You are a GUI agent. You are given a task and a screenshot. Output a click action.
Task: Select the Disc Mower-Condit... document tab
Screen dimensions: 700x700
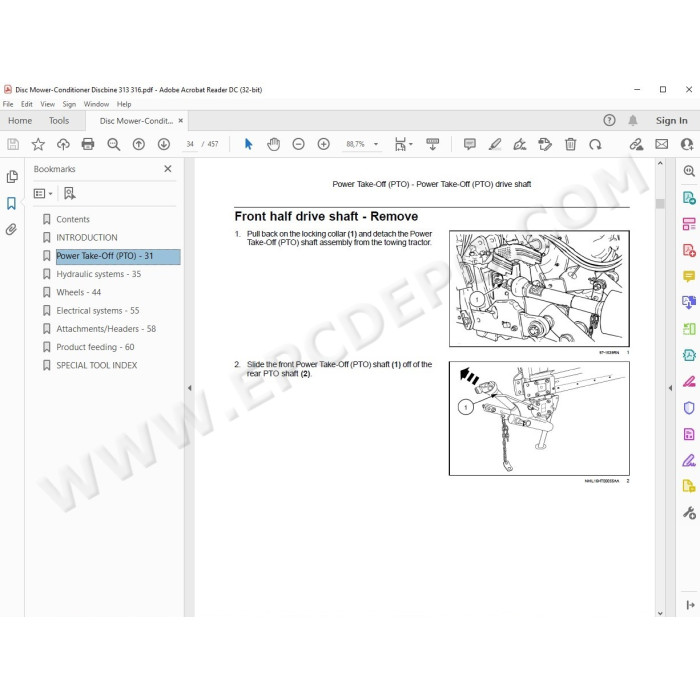point(136,121)
